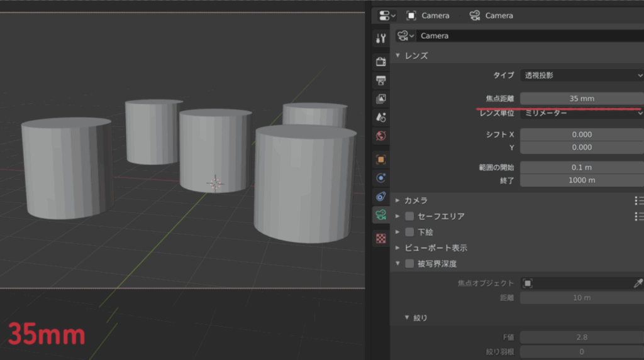Tick the 下絵 checkbox
Viewport: 644px width, 360px height.
409,232
